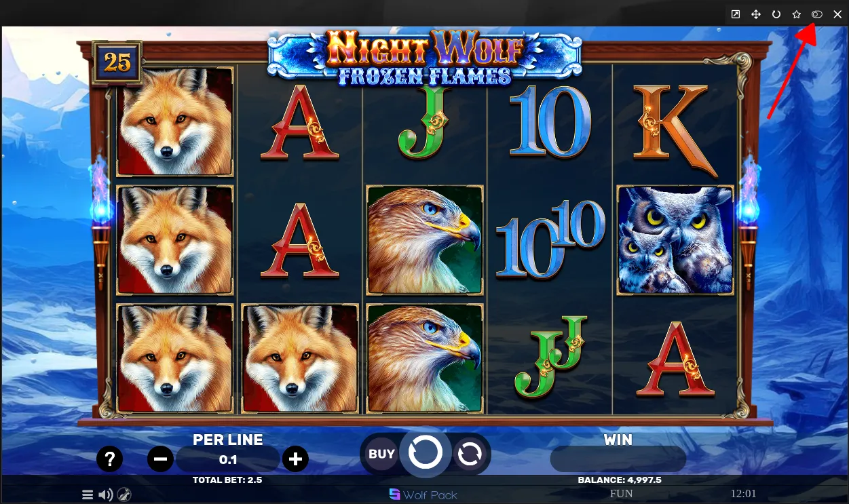Click the per line value 0.1 field
Viewport: 849px width, 504px height.
click(228, 460)
